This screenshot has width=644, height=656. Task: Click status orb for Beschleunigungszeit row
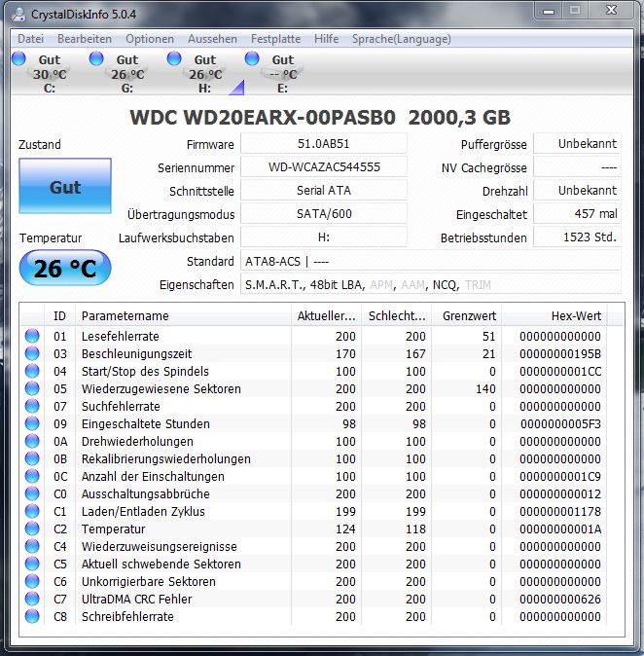point(32,353)
